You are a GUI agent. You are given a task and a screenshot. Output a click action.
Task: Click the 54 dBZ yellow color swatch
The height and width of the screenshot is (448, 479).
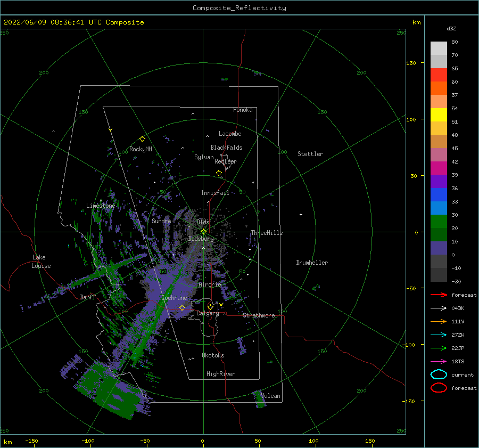click(x=439, y=115)
